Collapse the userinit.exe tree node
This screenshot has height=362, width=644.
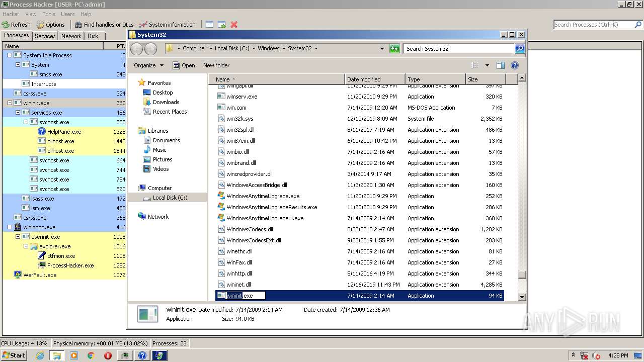tap(18, 237)
